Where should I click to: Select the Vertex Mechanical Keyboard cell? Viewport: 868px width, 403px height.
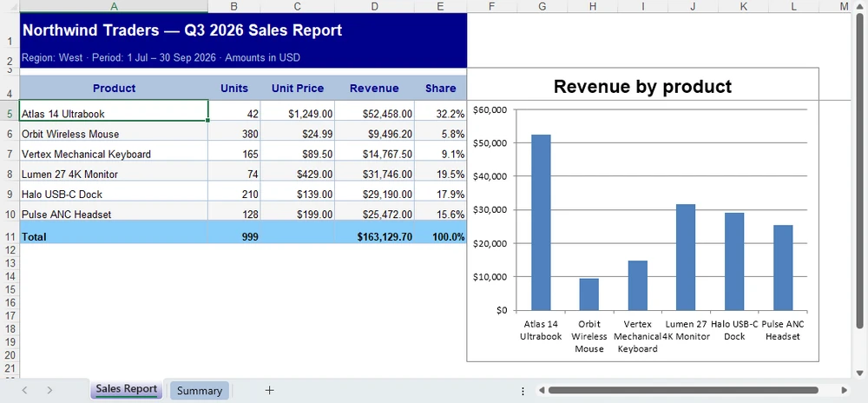click(114, 151)
